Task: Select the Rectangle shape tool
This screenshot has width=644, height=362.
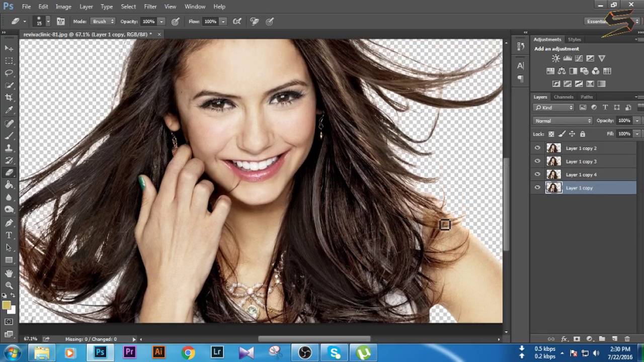Action: pyautogui.click(x=9, y=260)
